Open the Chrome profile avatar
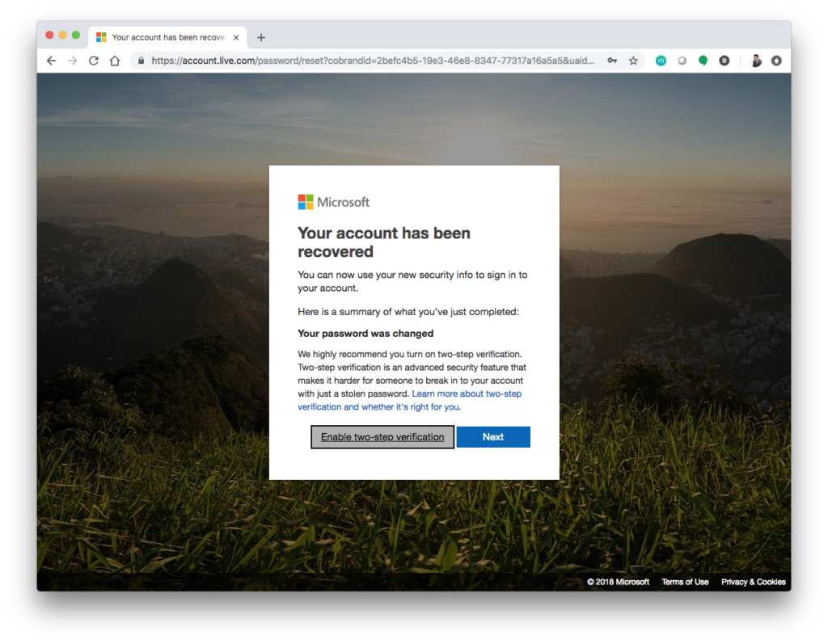 (x=756, y=61)
